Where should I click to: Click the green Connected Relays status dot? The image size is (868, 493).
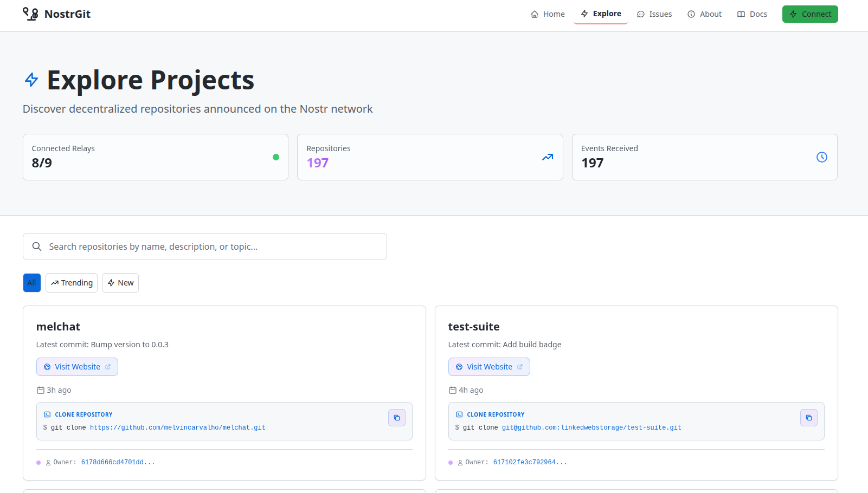click(x=276, y=157)
